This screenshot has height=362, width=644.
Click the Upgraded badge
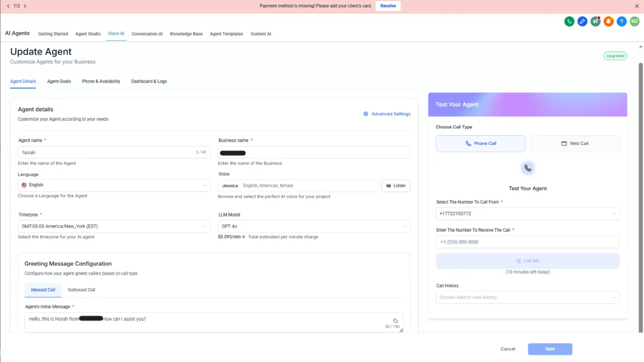coord(615,56)
